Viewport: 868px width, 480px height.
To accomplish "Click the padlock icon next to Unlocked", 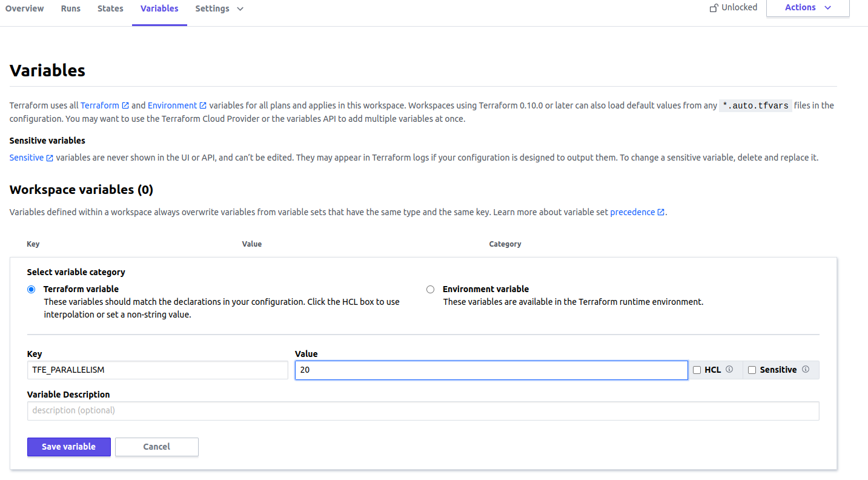I will 712,7.
